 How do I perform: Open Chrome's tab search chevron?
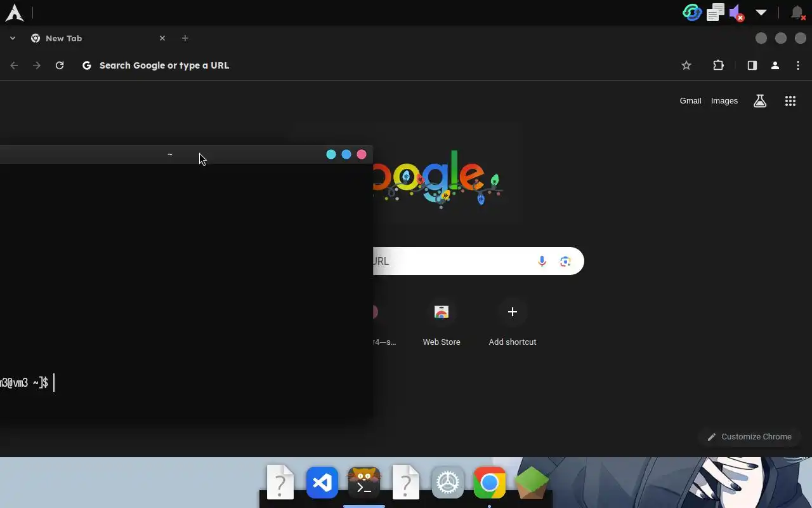(x=12, y=38)
